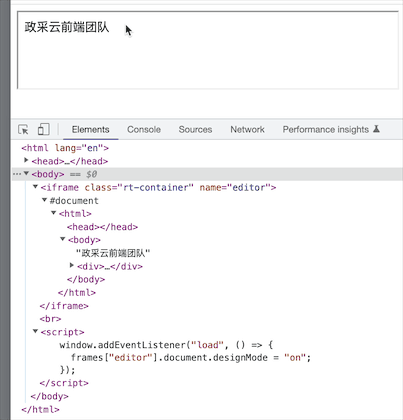Image resolution: width=403 pixels, height=420 pixels.
Task: Click the window.addEventListener code line
Action: point(166,345)
